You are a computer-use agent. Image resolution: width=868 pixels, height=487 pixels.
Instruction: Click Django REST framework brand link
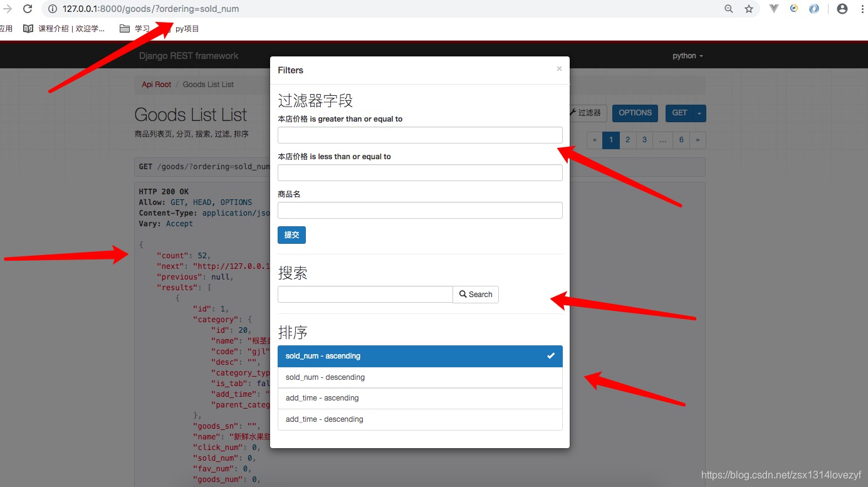click(x=189, y=56)
